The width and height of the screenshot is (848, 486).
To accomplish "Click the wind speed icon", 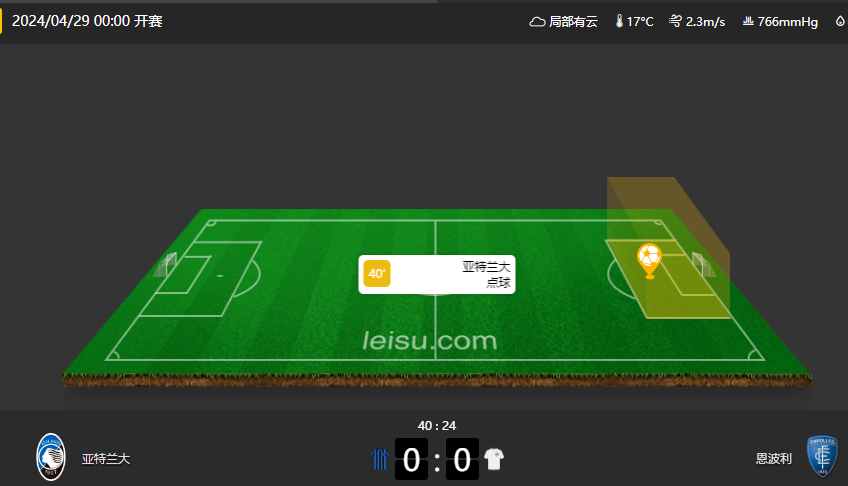I will click(675, 21).
